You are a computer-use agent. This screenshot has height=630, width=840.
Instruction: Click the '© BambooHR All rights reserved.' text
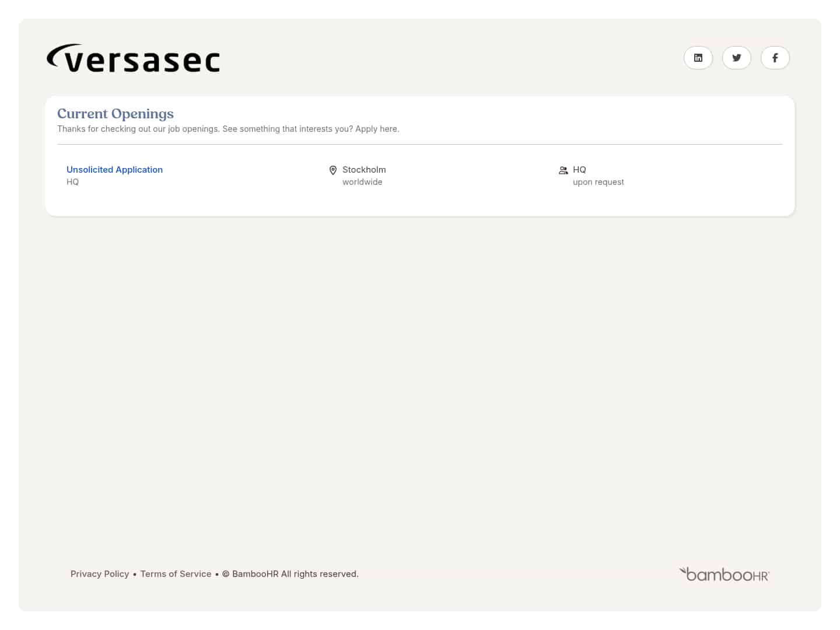coord(290,574)
